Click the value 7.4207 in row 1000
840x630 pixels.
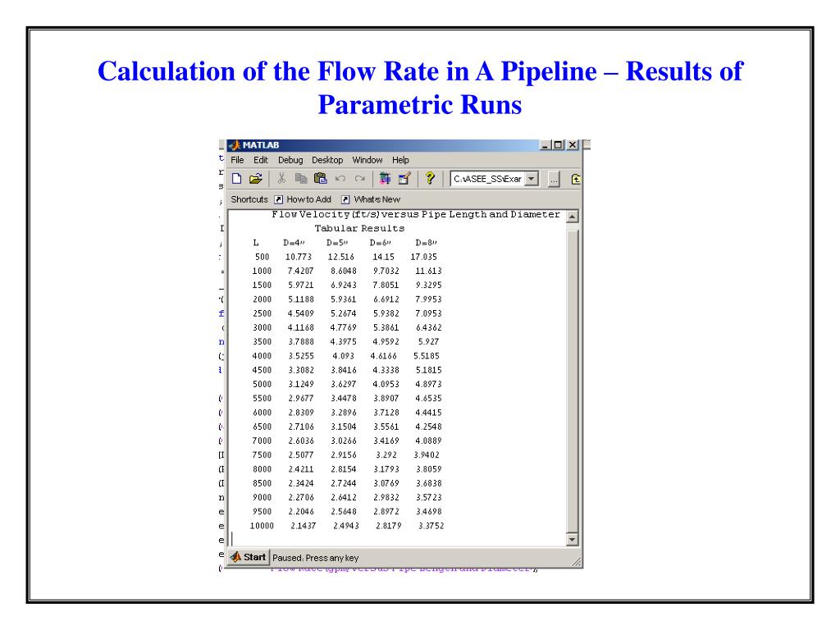coord(300,271)
